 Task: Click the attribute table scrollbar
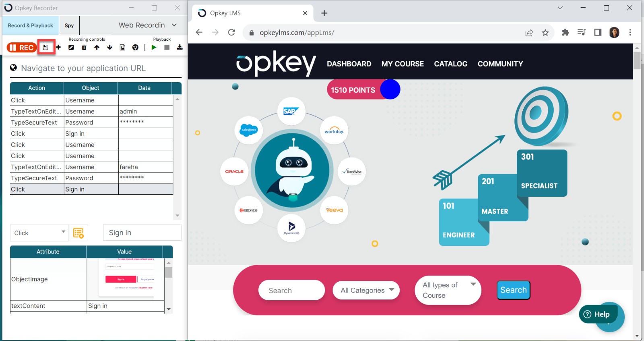(x=169, y=272)
